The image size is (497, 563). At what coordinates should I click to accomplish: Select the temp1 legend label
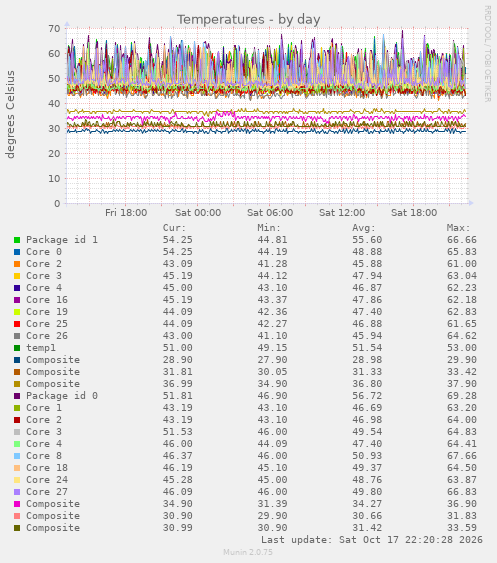point(41,348)
